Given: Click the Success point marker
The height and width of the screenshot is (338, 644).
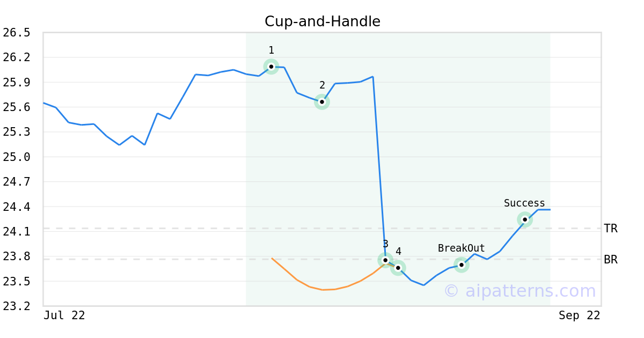Looking at the screenshot, I should (525, 219).
